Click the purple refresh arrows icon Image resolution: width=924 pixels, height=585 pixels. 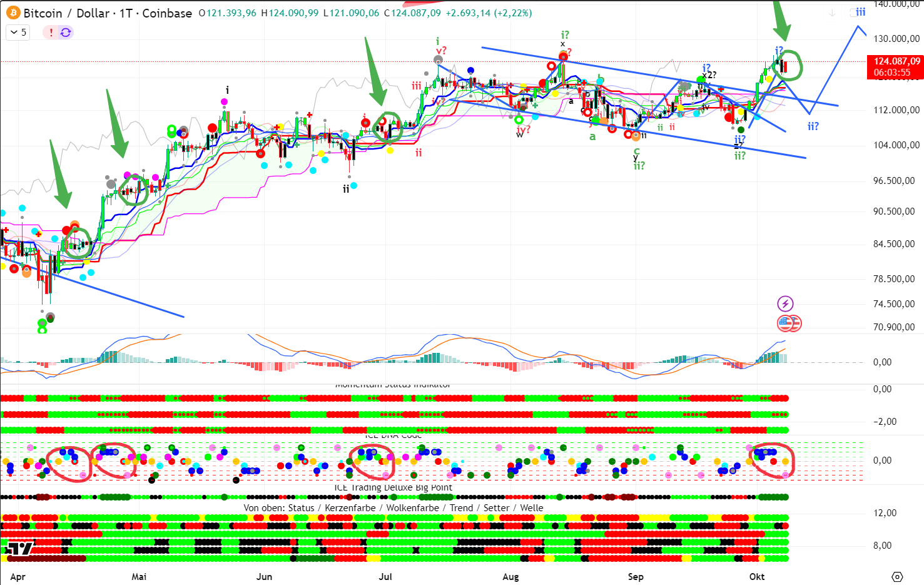coord(66,33)
